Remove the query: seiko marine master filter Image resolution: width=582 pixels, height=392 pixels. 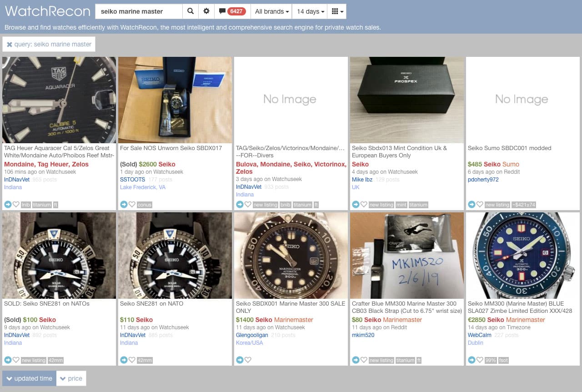[x=49, y=44]
